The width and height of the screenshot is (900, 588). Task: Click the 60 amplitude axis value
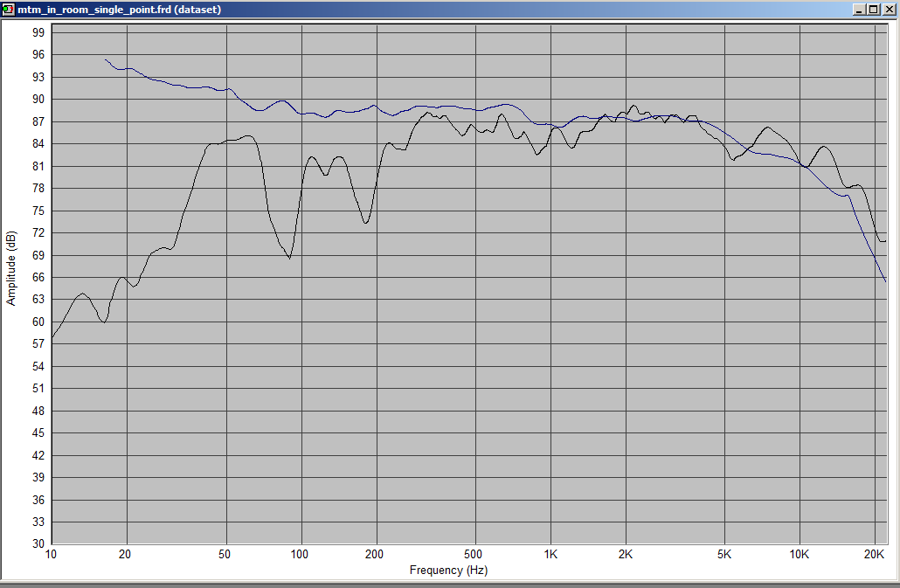pos(38,322)
